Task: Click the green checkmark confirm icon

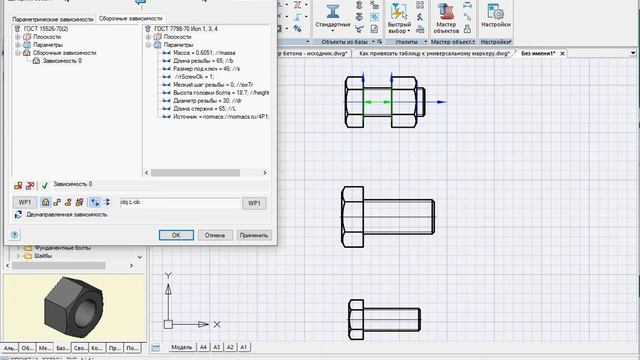Action: tap(44, 186)
